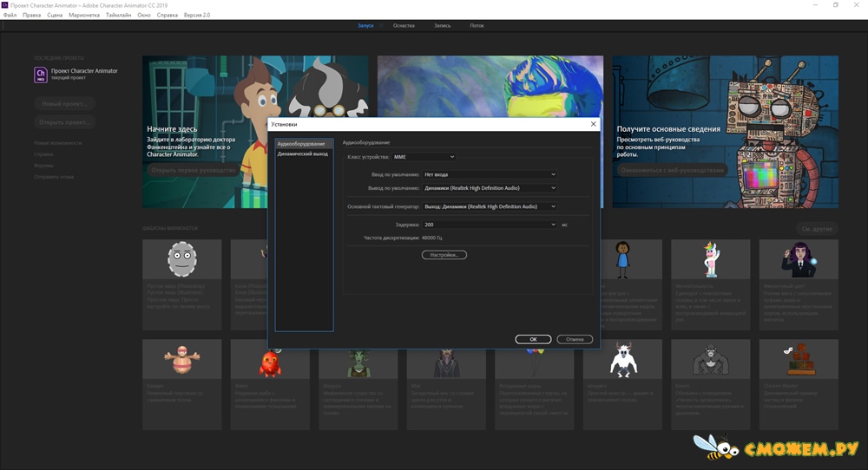Click the Отмена button

tap(575, 340)
